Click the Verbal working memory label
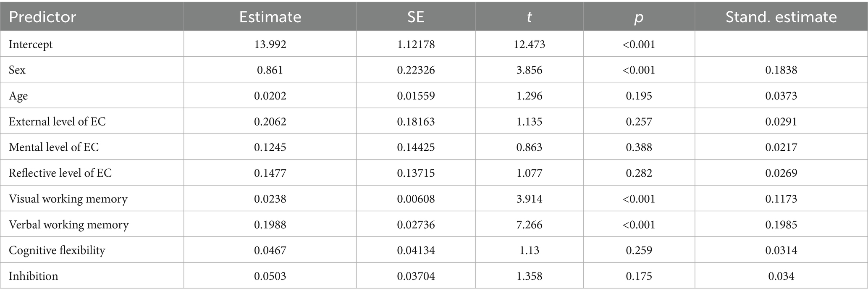This screenshot has width=868, height=296. pos(69,225)
